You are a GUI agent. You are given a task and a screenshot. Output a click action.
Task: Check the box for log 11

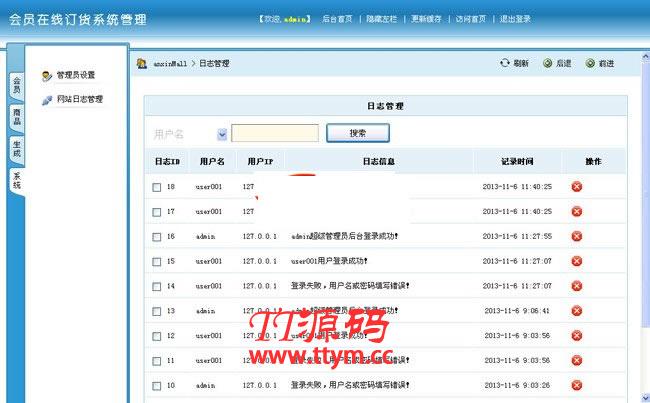click(x=157, y=361)
